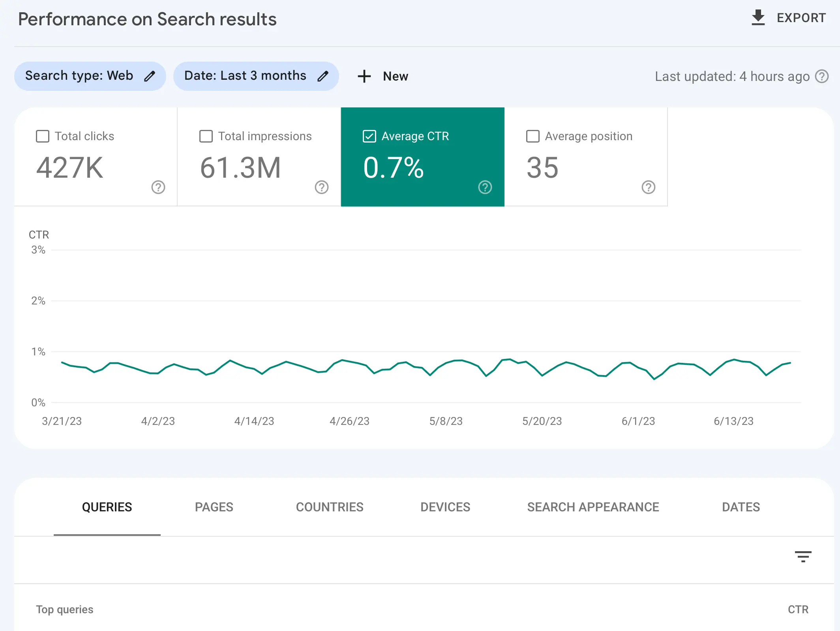Open the table filter rows icon
Viewport: 840px width, 631px height.
click(x=803, y=557)
